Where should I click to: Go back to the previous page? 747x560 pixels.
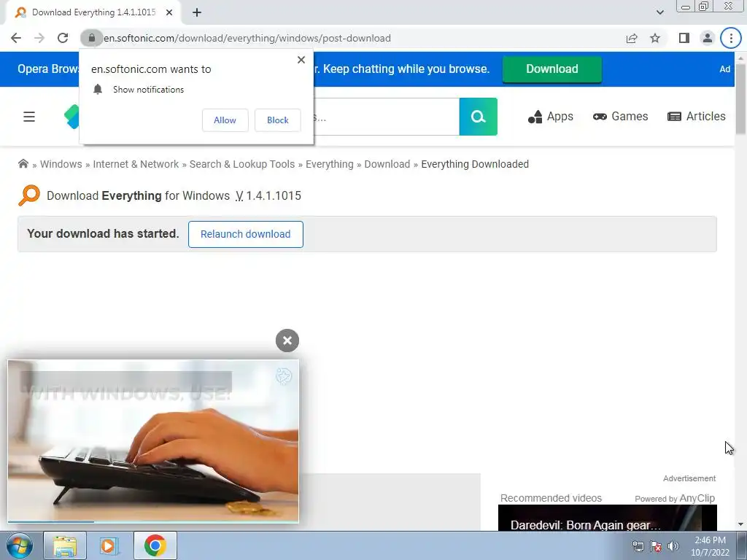tap(16, 38)
